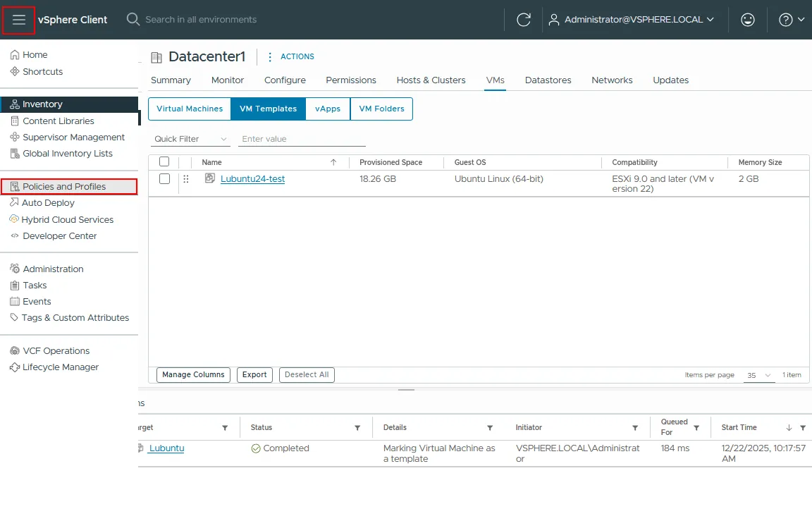Image resolution: width=812 pixels, height=521 pixels.
Task: Refresh the vSphere Client view
Action: [x=524, y=20]
